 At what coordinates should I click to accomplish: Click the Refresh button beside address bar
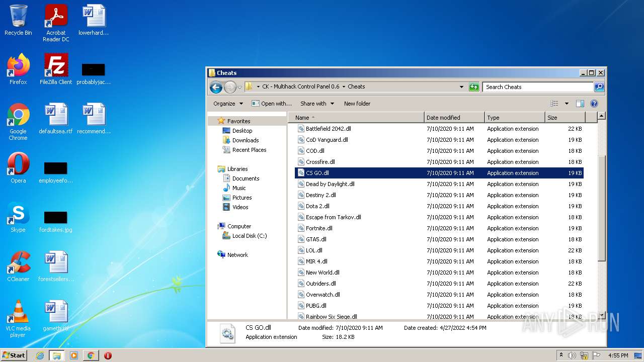tap(474, 87)
